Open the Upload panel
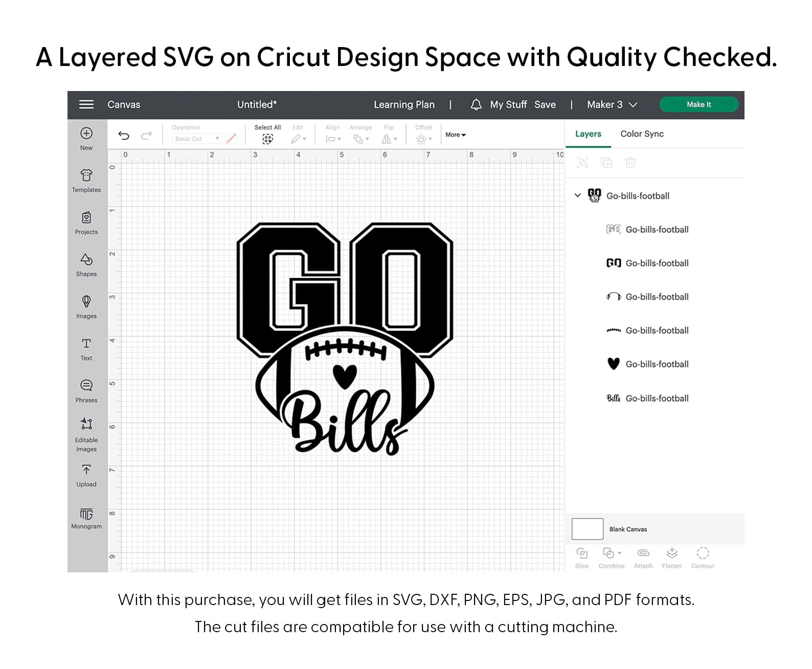812x669 pixels. [x=86, y=475]
